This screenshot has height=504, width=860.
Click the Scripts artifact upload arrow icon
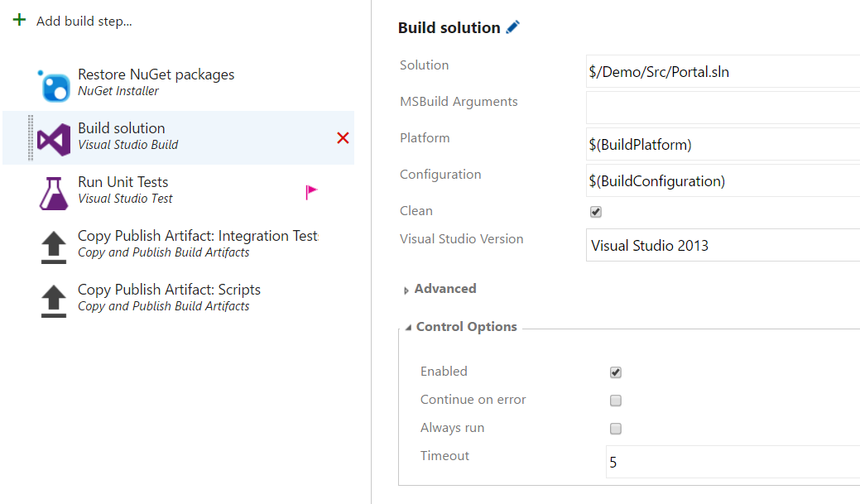click(54, 300)
